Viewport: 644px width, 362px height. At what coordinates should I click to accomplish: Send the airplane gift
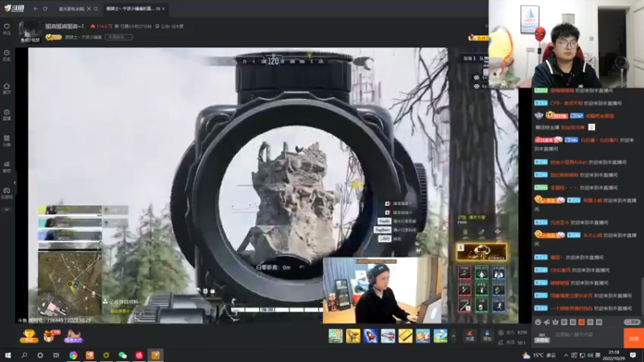point(388,335)
